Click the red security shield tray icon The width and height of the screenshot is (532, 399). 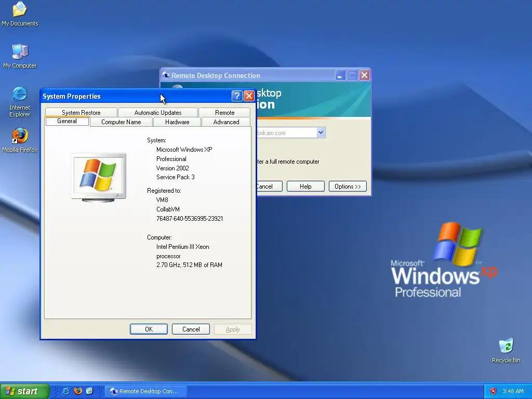(493, 391)
